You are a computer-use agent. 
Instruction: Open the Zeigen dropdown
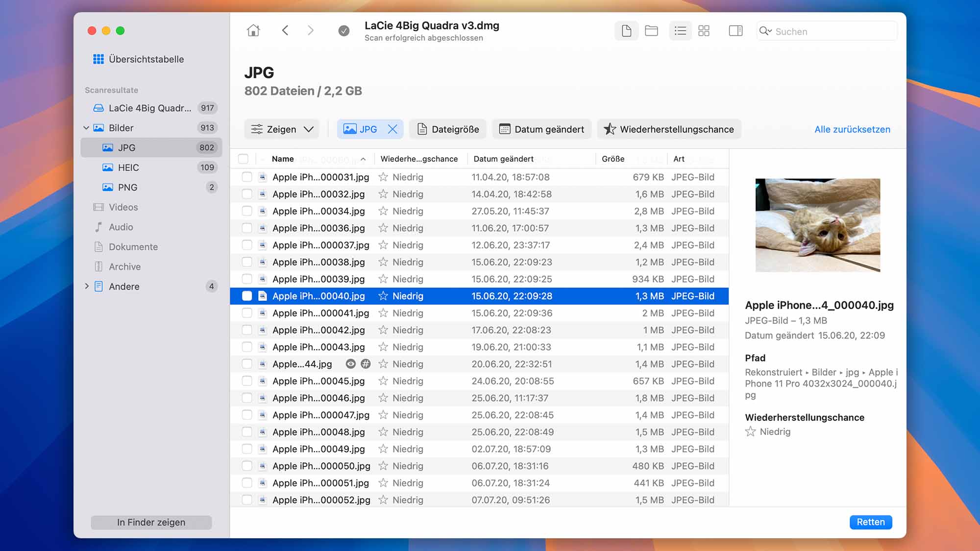(282, 129)
